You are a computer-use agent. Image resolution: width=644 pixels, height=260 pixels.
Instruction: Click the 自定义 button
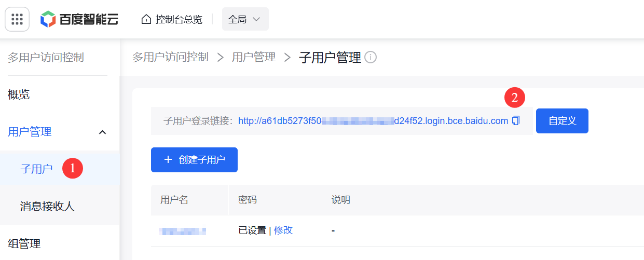562,121
